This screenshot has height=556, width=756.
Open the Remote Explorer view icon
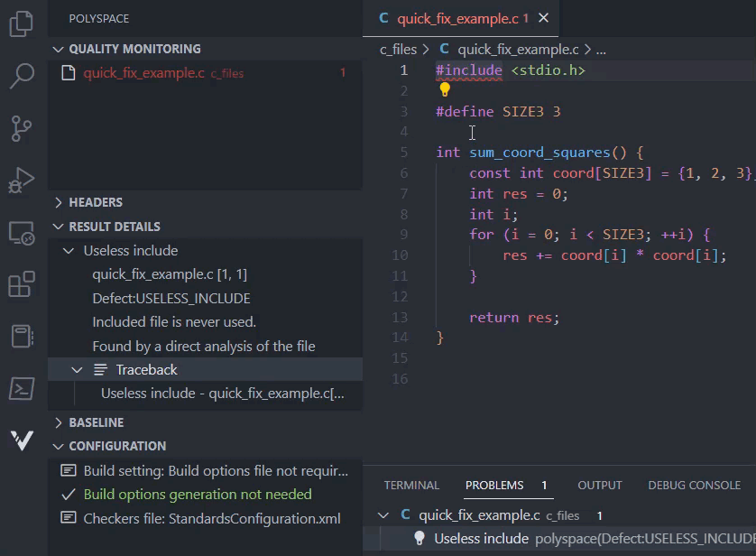22,233
